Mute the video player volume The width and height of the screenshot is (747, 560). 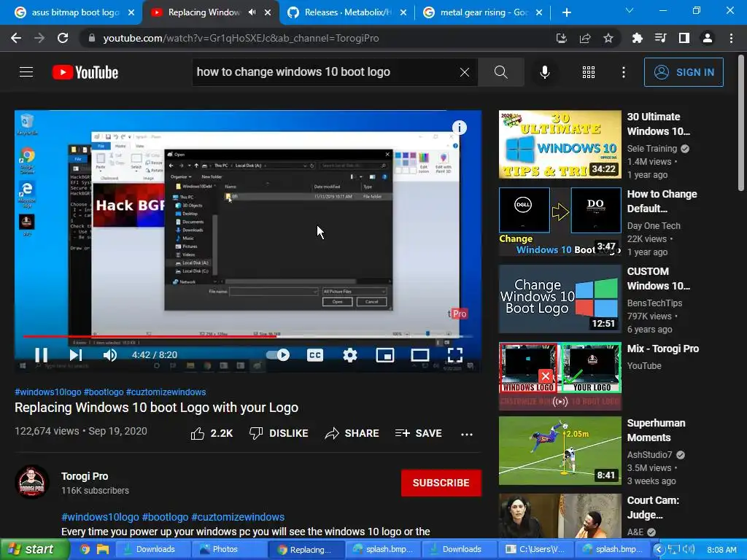click(110, 355)
